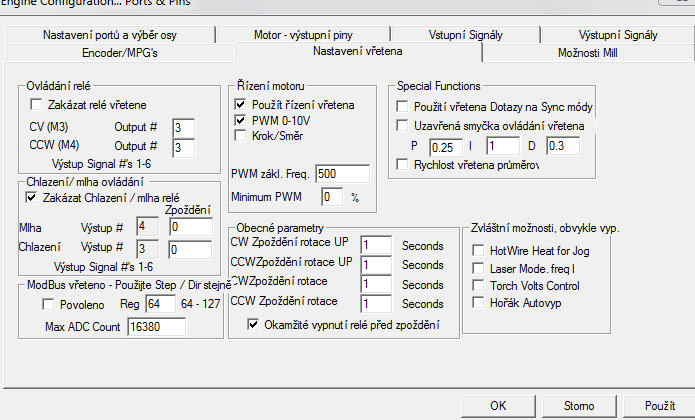Uncheck Použít řízení vřetena checkbox

tap(240, 104)
